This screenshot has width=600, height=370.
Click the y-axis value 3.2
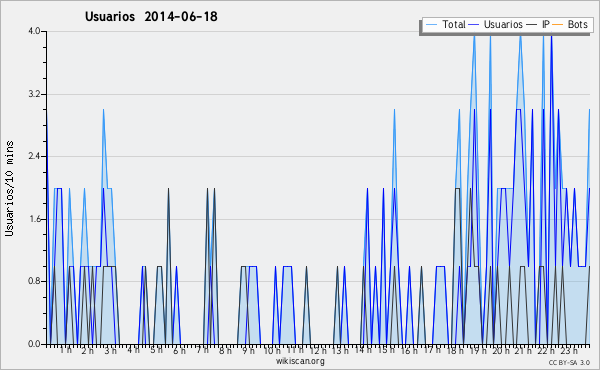click(x=34, y=94)
